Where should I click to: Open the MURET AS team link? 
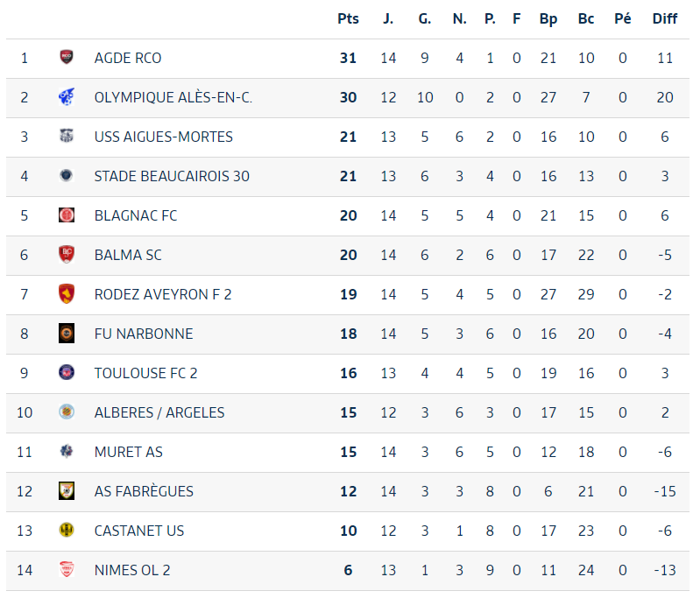[129, 452]
